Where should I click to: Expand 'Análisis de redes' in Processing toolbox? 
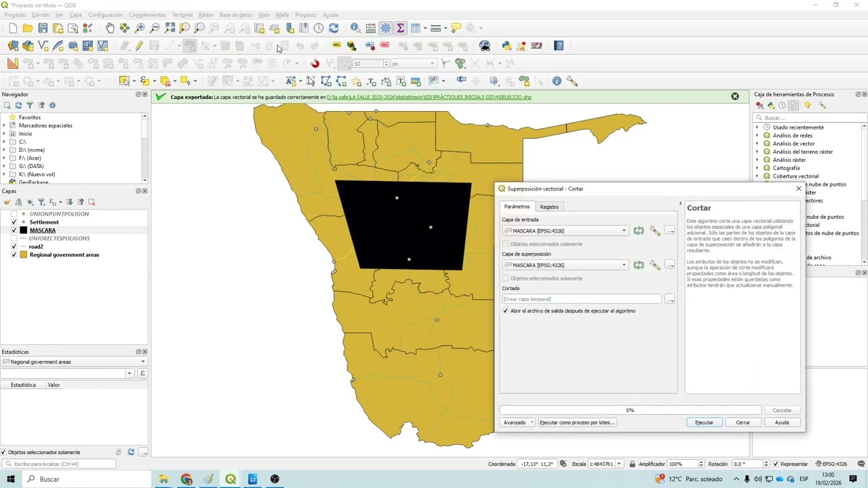(757, 136)
